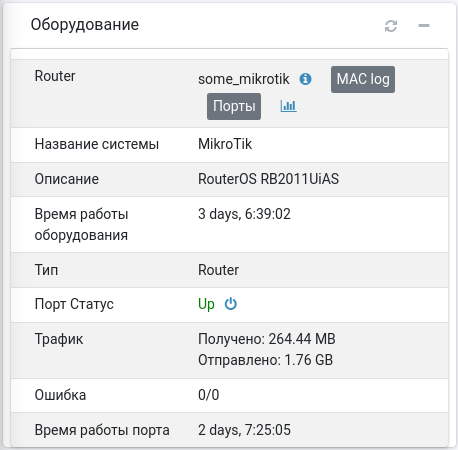Screen dimensions: 458x450
Task: Select the Router row label
Action: (55, 76)
